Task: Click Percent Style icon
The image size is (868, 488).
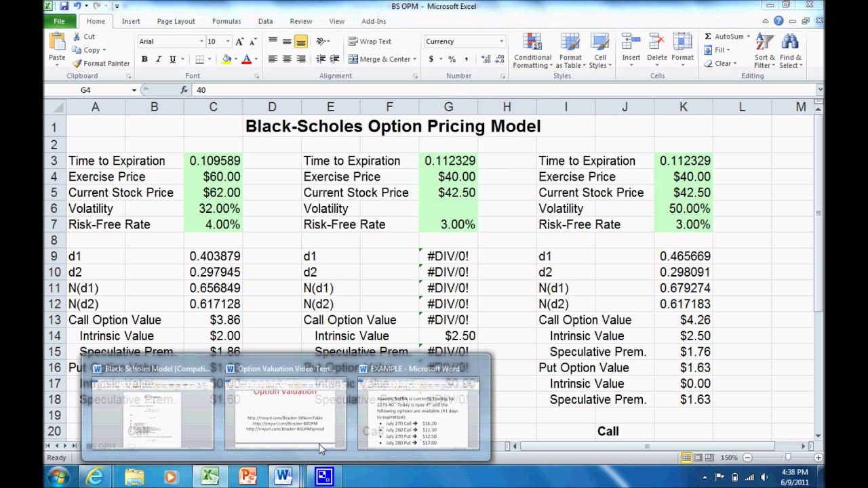Action: tap(452, 59)
